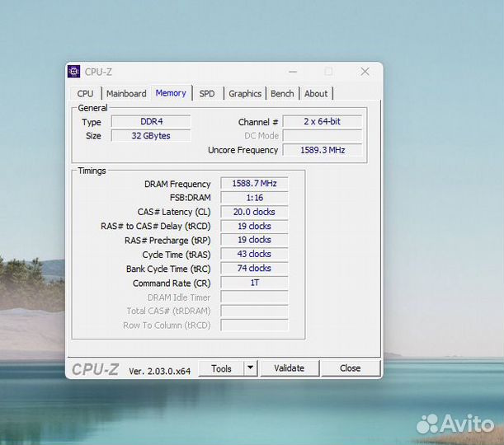Minimize the CPU-Z window
The image size is (504, 445).
point(292,72)
